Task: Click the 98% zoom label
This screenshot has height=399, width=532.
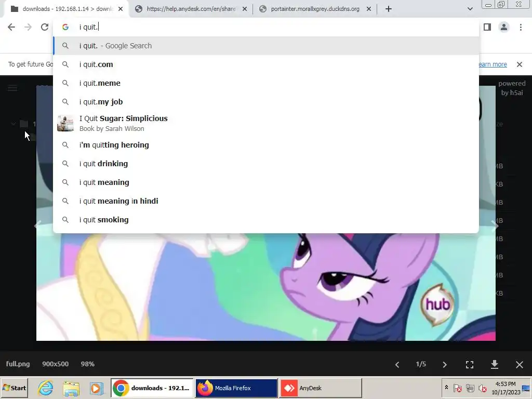Action: (x=87, y=364)
